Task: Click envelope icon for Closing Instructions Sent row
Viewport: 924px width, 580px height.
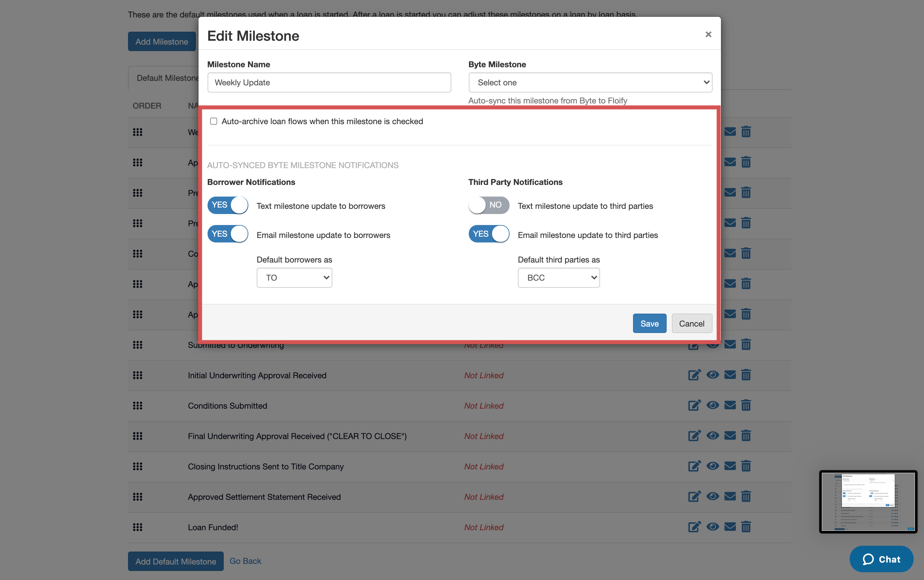Action: [x=730, y=466]
